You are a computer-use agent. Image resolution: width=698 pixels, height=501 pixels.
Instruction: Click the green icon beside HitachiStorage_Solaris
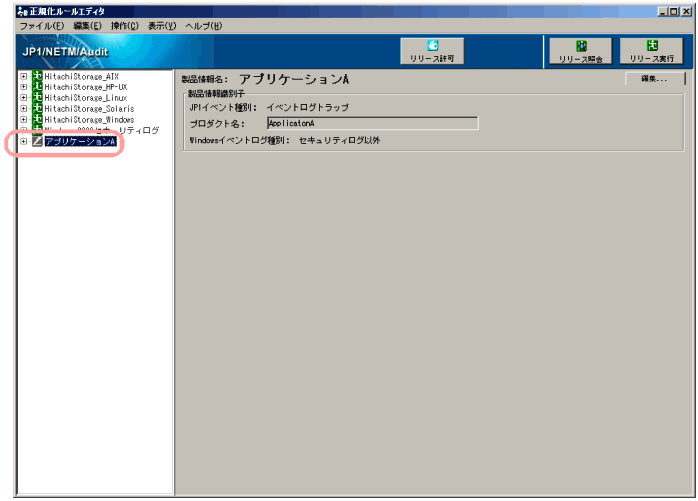[37, 108]
